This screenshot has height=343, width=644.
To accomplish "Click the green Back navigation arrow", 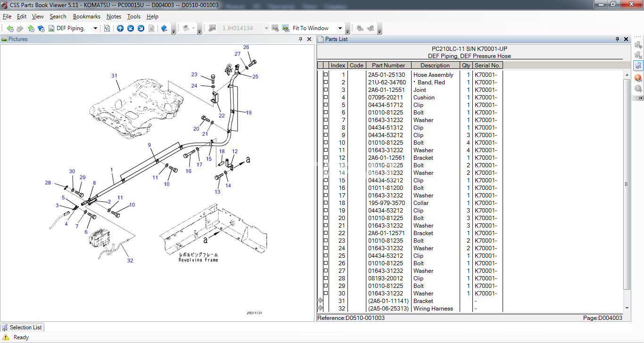I will tap(10, 28).
